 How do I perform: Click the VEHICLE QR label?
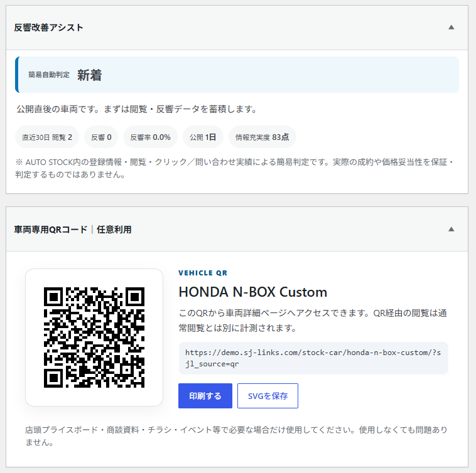[x=203, y=273]
